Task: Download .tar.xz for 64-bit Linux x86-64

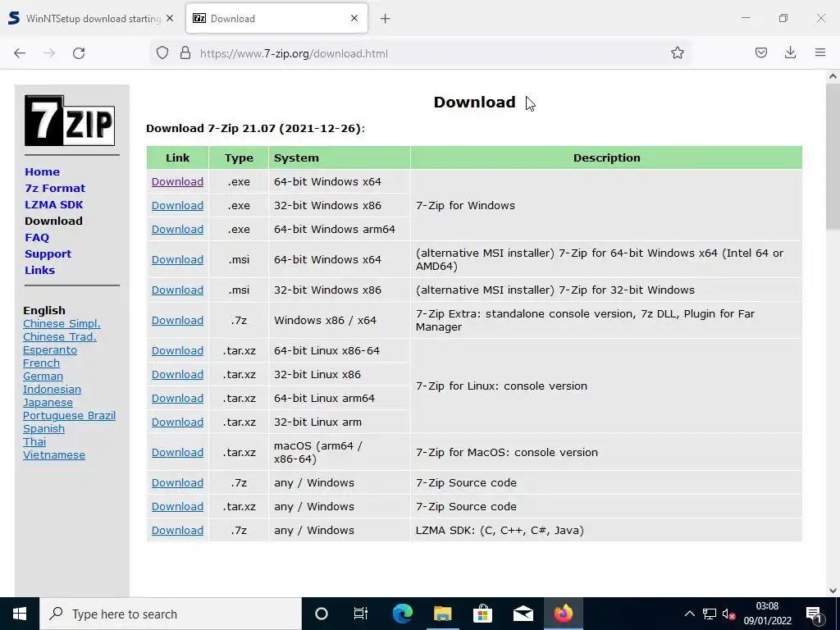Action: coord(177,350)
